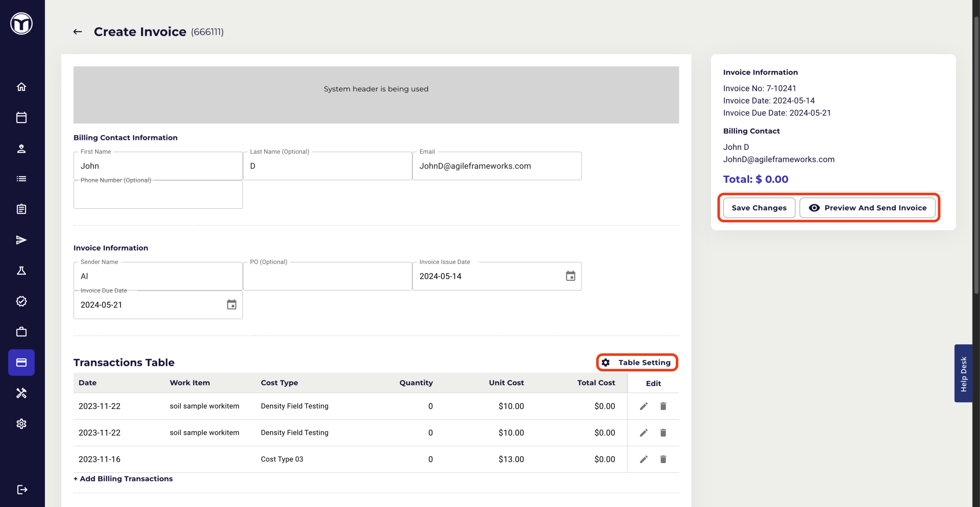The height and width of the screenshot is (507, 980).
Task: Edit the Cost Type 03 transaction row
Action: point(644,459)
